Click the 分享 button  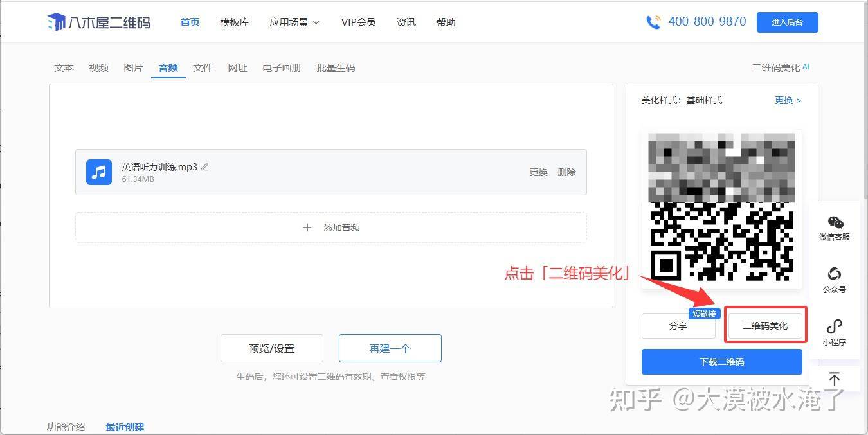tap(678, 326)
